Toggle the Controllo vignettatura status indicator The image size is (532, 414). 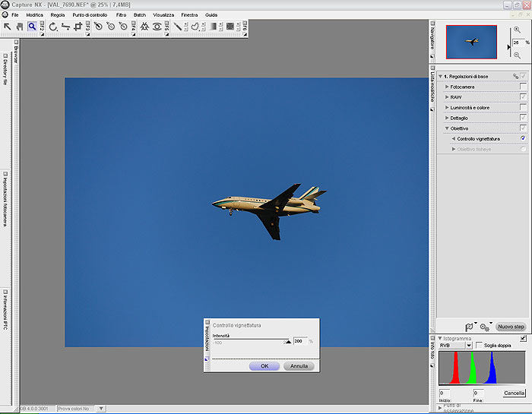(x=523, y=138)
